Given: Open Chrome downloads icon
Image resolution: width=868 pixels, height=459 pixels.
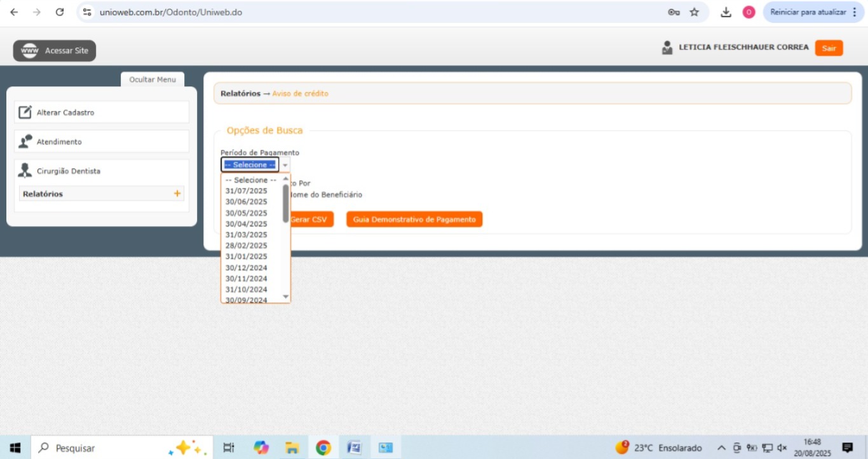Looking at the screenshot, I should click(x=726, y=12).
